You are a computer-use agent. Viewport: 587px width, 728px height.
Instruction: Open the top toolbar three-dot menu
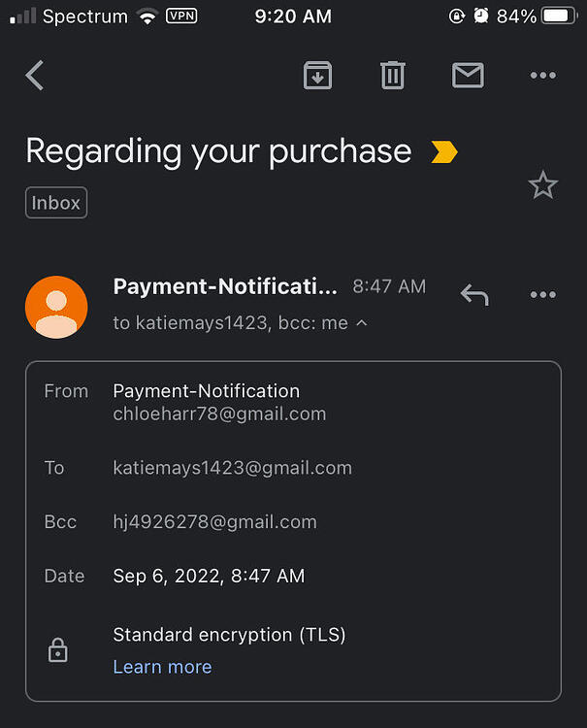(543, 75)
